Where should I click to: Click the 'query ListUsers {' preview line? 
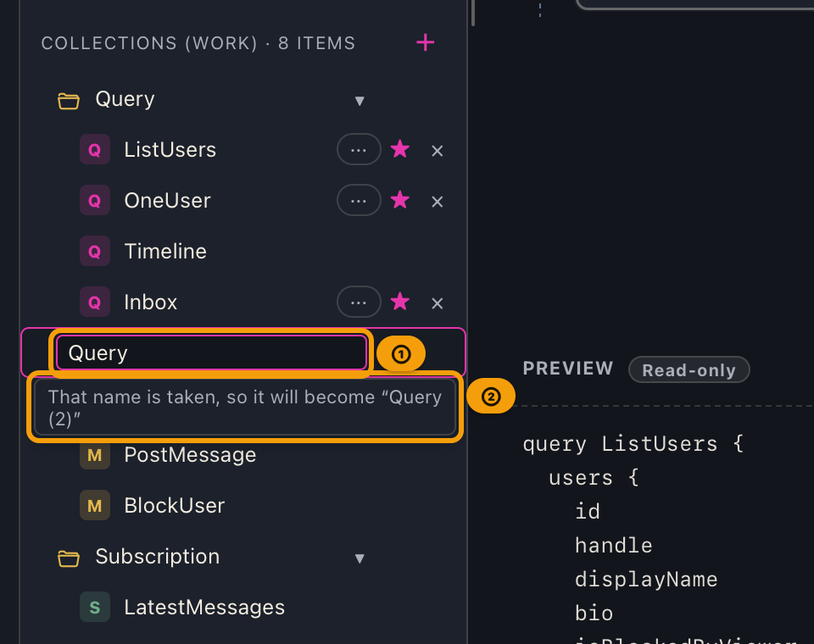point(633,444)
